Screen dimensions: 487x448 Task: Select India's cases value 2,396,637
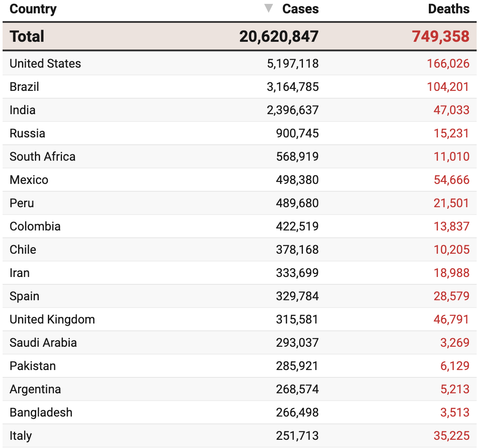293,110
